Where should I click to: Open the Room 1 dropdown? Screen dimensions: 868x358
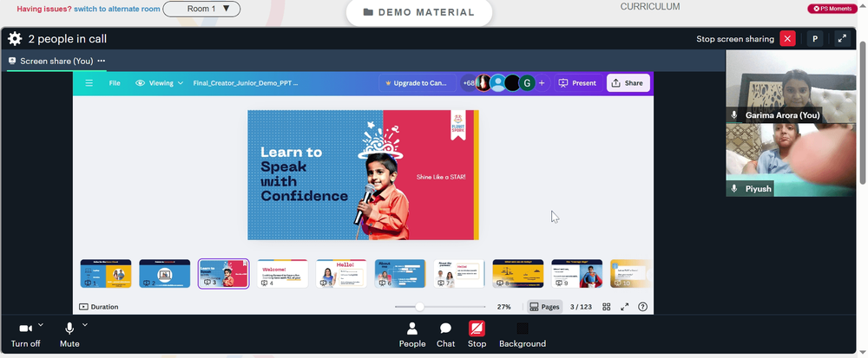pyautogui.click(x=201, y=9)
